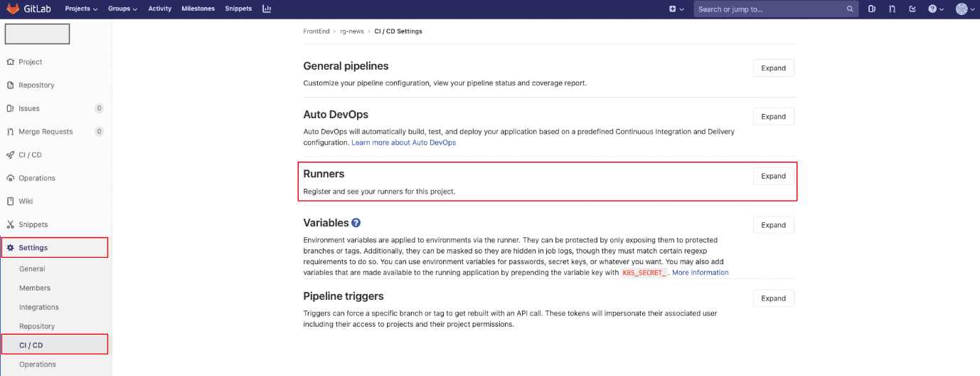Go to Merge Requests in sidebar

(46, 132)
